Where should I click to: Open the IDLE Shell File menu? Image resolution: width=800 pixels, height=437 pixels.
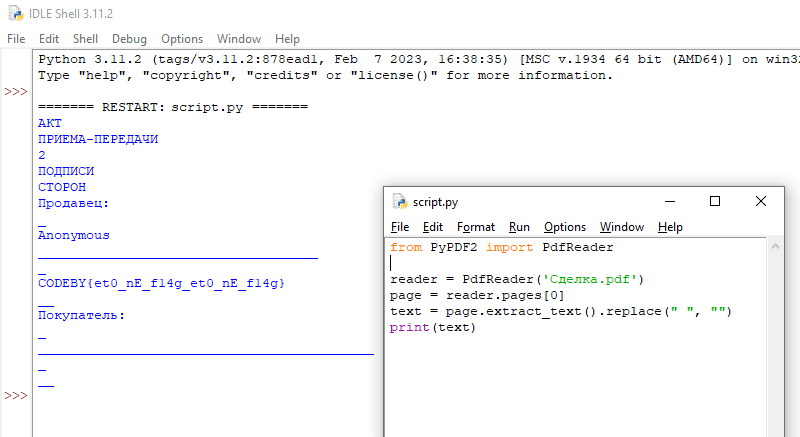click(16, 39)
